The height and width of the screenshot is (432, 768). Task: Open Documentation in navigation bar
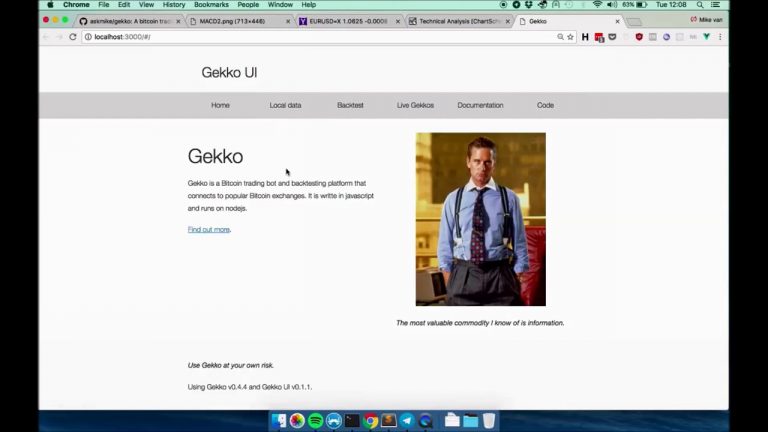click(480, 105)
